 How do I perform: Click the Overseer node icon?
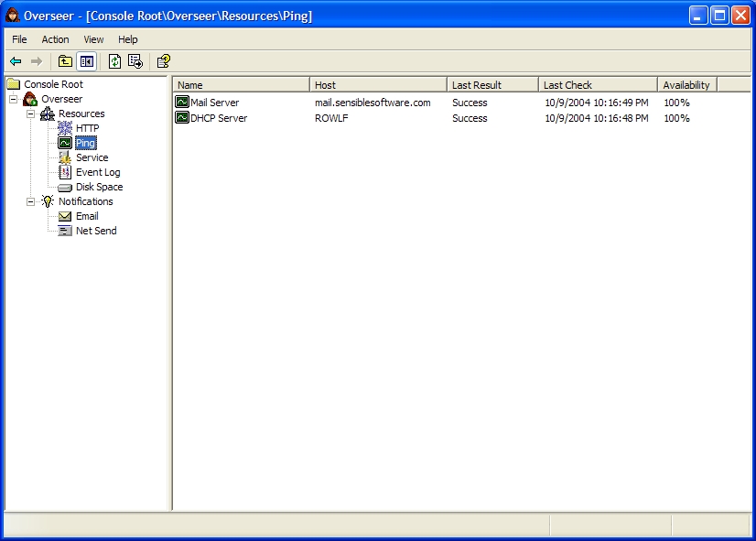click(30, 100)
